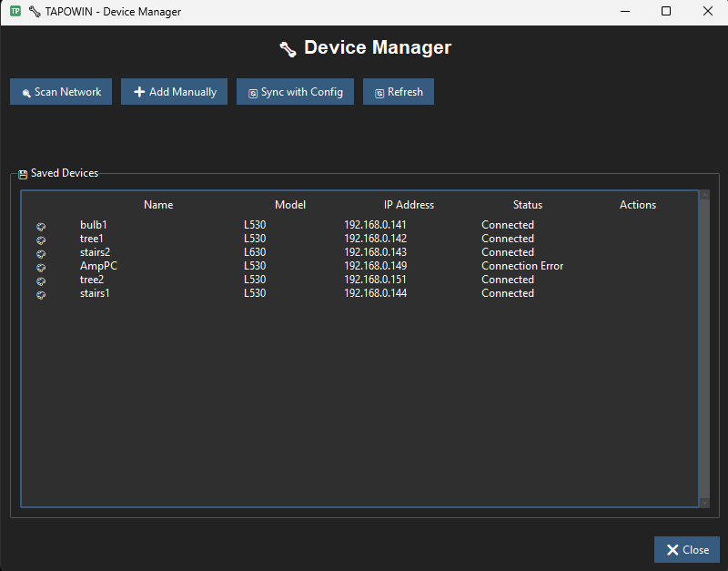Select the tree1 device row
Screen dimensions: 728x571
[x=273, y=240]
